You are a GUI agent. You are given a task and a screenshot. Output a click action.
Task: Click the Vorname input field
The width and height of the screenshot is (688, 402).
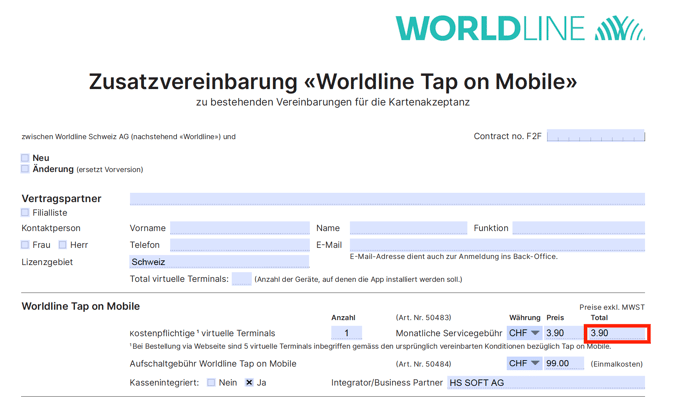(x=240, y=228)
